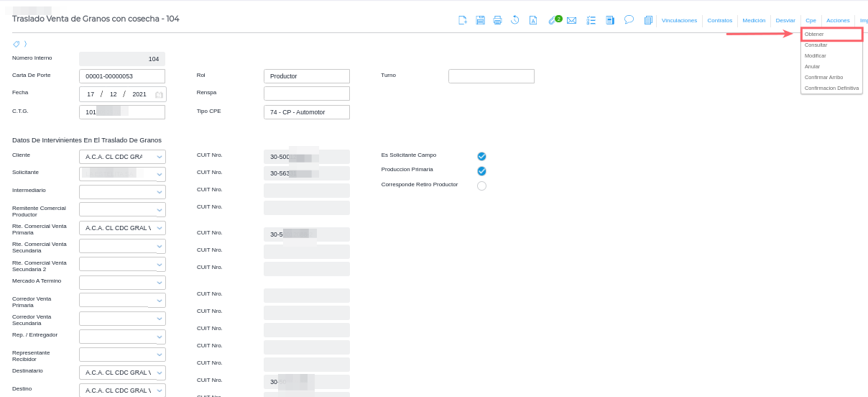Click the speech bubble comments icon

click(629, 19)
